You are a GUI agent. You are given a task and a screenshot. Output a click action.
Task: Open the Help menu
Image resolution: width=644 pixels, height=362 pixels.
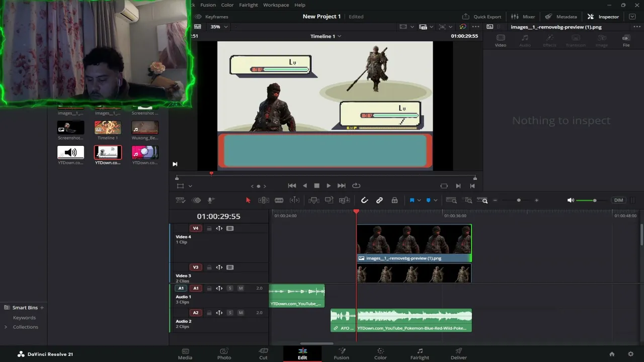(x=300, y=5)
